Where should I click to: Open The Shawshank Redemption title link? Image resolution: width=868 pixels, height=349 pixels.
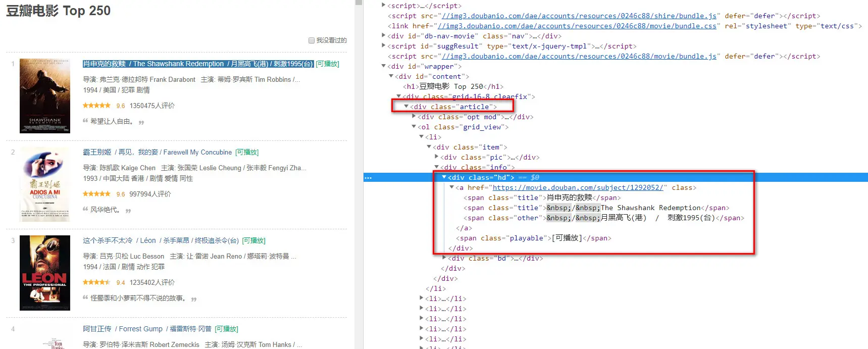pos(198,64)
